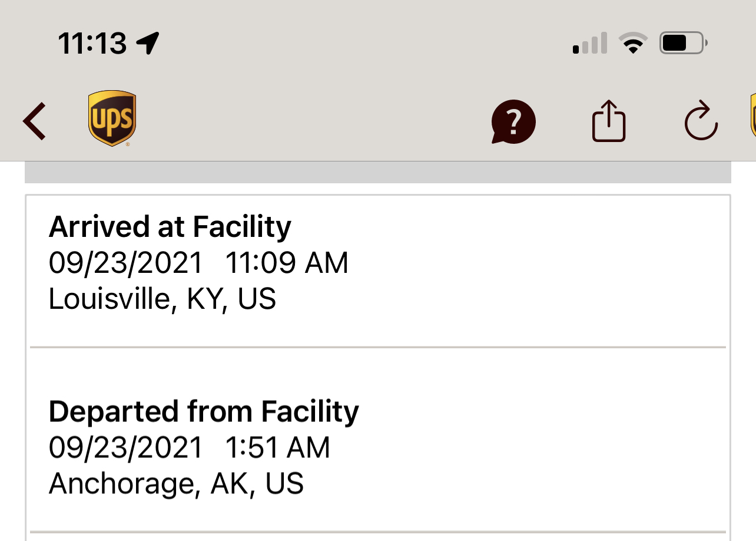This screenshot has height=541, width=756.
Task: Select the "Arrived at Facility" heading
Action: pyautogui.click(x=170, y=227)
